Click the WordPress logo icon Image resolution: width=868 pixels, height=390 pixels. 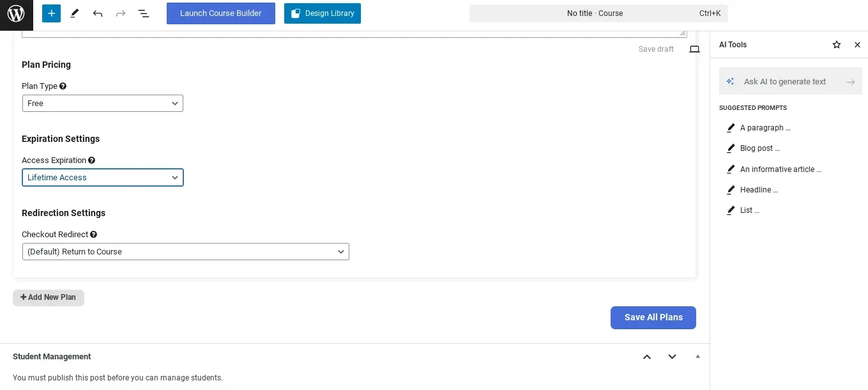click(x=16, y=14)
